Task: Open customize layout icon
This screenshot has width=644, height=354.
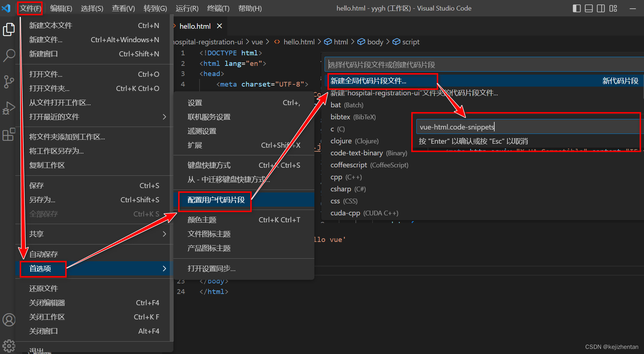Action: [613, 8]
